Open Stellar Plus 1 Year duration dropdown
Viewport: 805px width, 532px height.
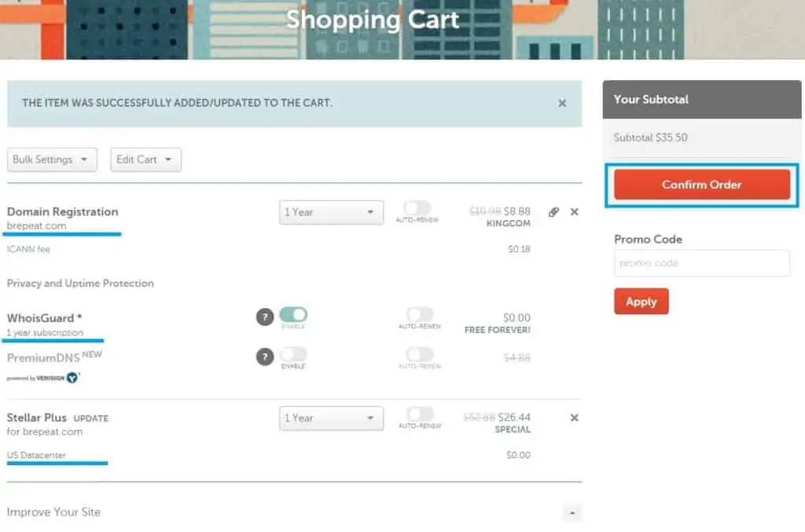pyautogui.click(x=331, y=418)
